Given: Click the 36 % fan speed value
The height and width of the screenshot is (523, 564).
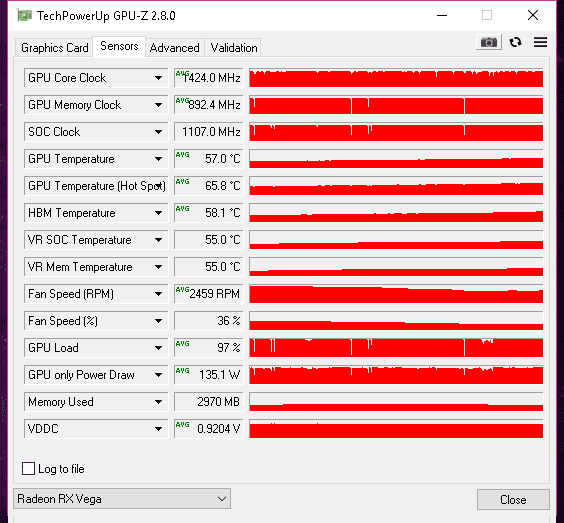Looking at the screenshot, I should (209, 320).
